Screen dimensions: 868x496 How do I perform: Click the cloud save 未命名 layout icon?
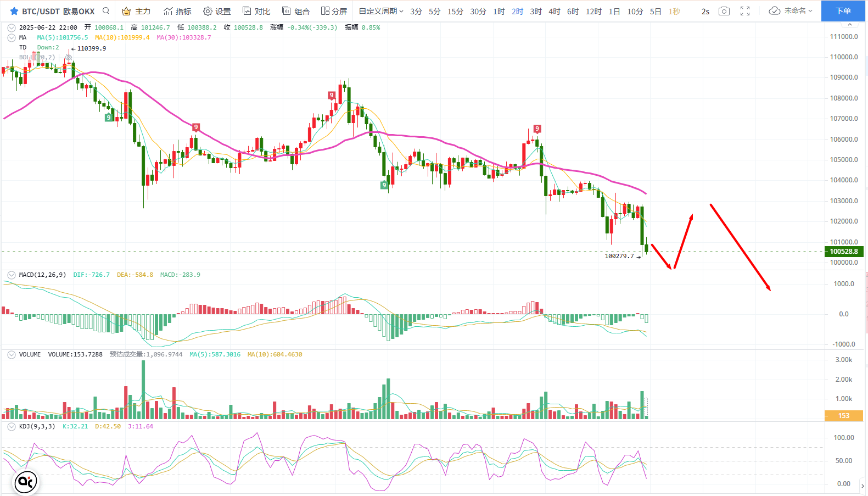(x=774, y=10)
